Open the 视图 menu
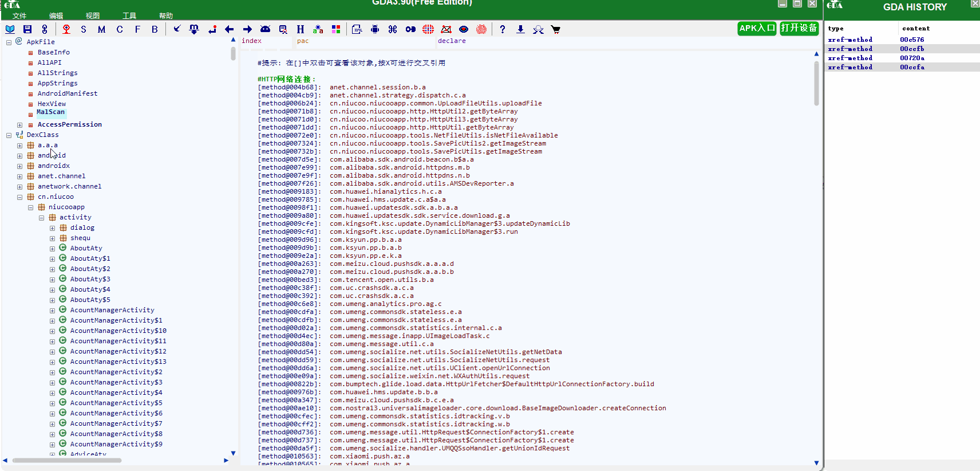 pyautogui.click(x=93, y=16)
